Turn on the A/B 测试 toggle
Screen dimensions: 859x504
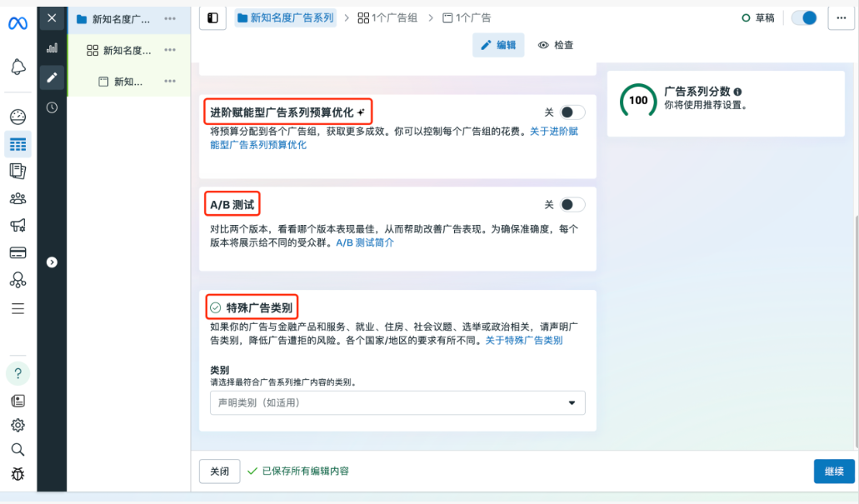pos(572,204)
